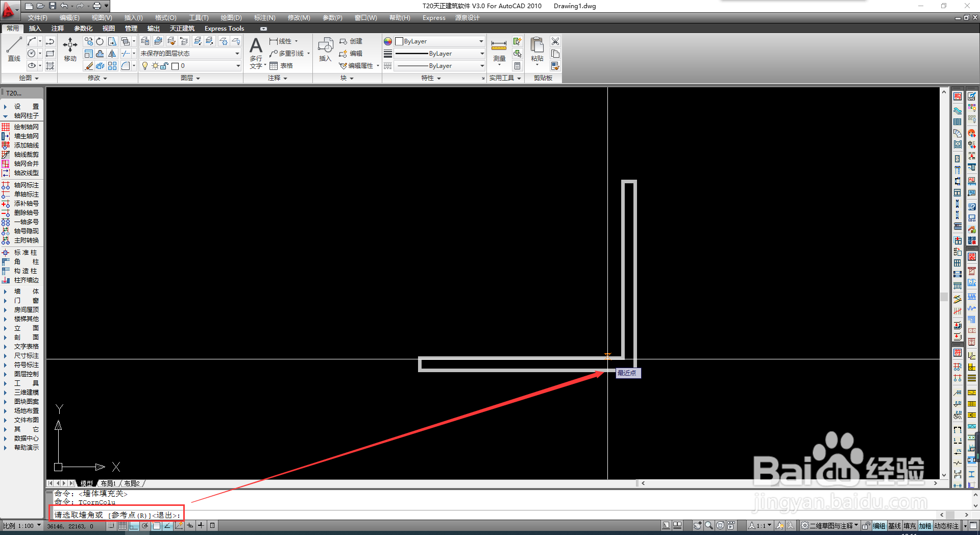The height and width of the screenshot is (535, 980).
Task: Toggle grid display in status bar
Action: 122,525
